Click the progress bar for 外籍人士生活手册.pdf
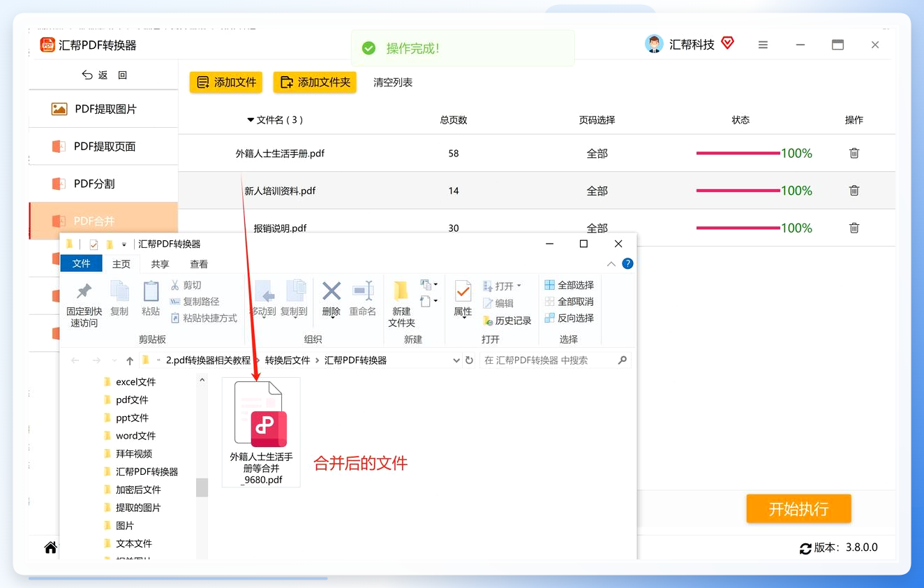The width and height of the screenshot is (924, 588). point(738,153)
